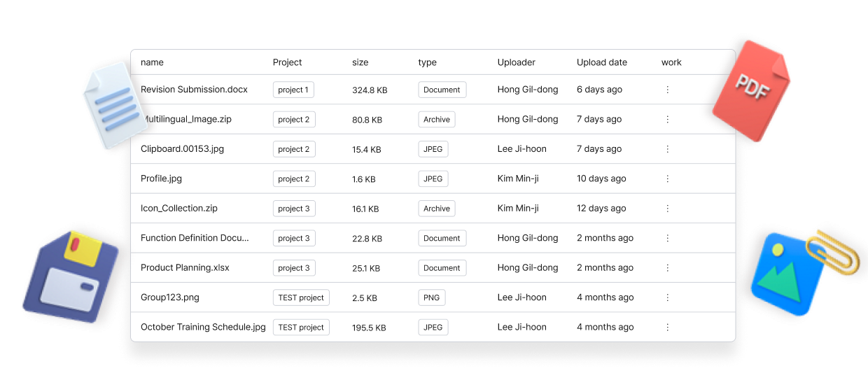Open three-dot menu for Profile.jpg
The width and height of the screenshot is (868, 392).
(667, 178)
